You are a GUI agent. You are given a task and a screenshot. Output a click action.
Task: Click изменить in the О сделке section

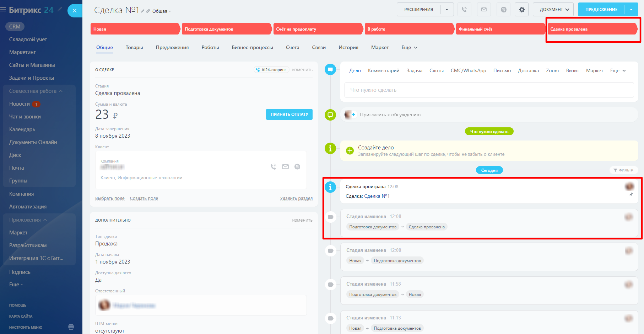[302, 70]
